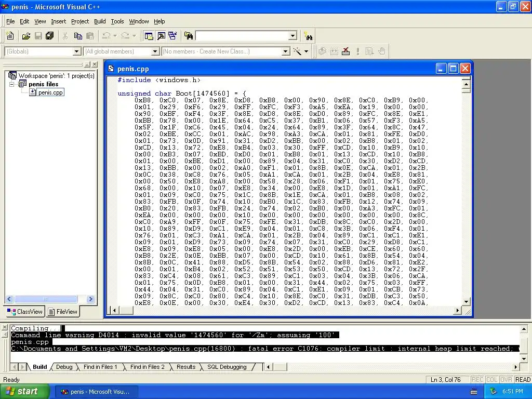Image resolution: width=532 pixels, height=399 pixels.
Task: Switch to the Find in Files 1 tab
Action: pos(100,367)
